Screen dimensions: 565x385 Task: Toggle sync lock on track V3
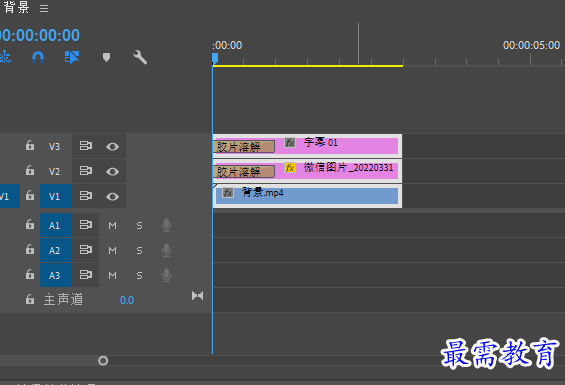click(86, 146)
